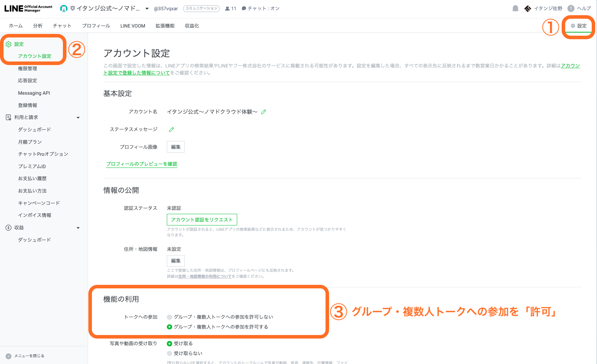
Task: Open the LINE VOOM tab
Action: (x=133, y=26)
